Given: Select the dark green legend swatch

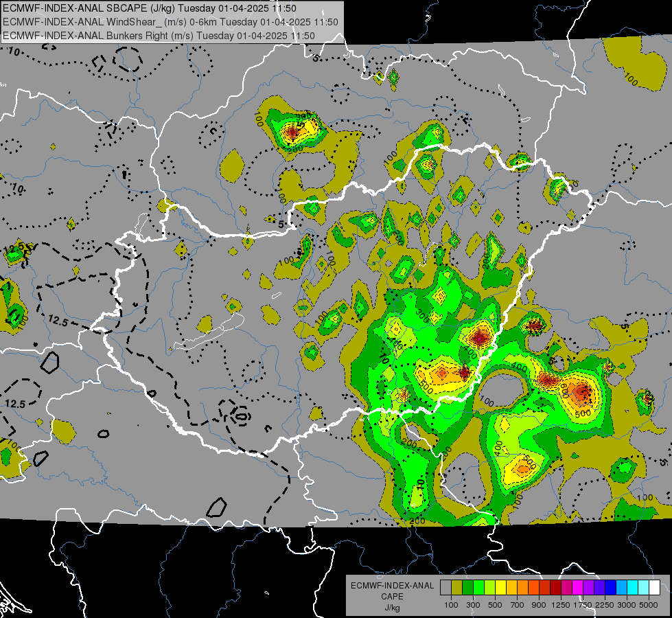Looking at the screenshot, I should tap(467, 588).
